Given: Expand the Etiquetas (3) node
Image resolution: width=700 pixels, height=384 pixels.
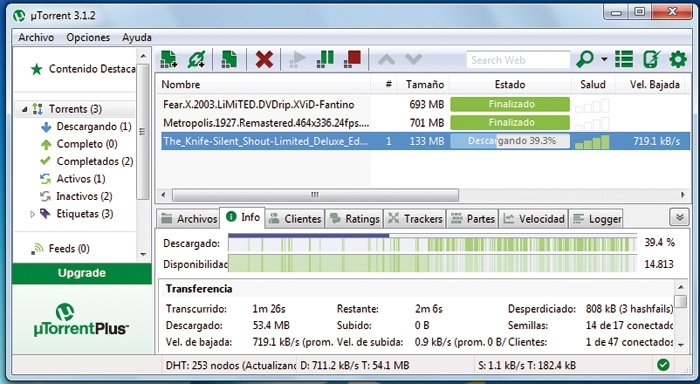Looking at the screenshot, I should (32, 214).
